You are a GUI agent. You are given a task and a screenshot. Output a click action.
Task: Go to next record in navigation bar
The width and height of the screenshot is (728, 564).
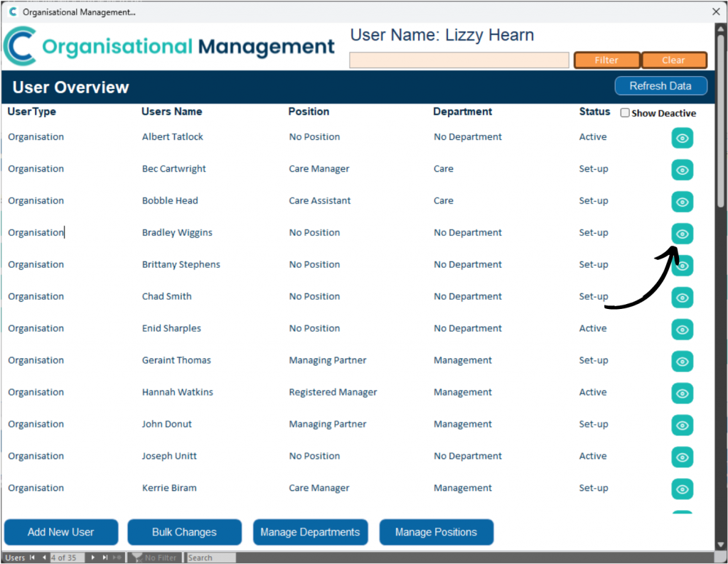tap(93, 558)
